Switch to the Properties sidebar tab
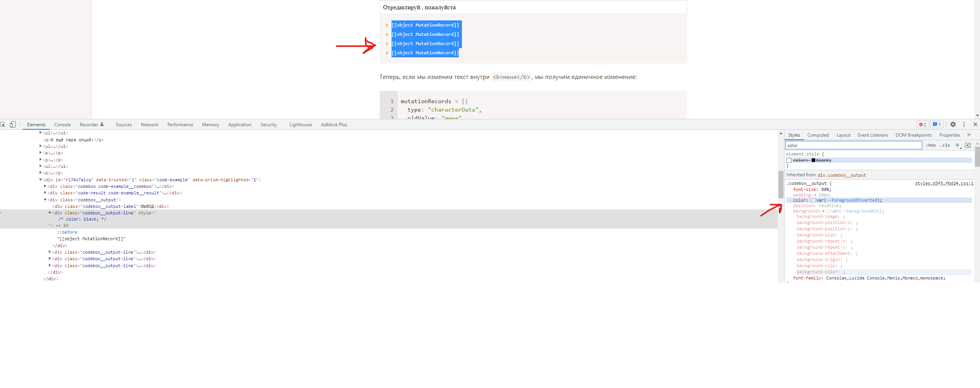Screen dimensions: 980x388 pos(950,135)
